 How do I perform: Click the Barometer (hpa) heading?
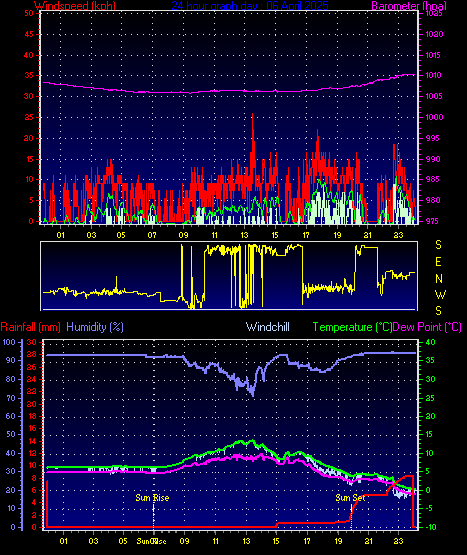click(409, 6)
